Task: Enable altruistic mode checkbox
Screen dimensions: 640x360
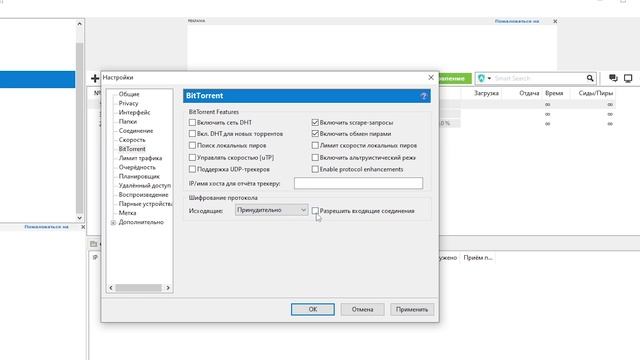Action: point(315,158)
